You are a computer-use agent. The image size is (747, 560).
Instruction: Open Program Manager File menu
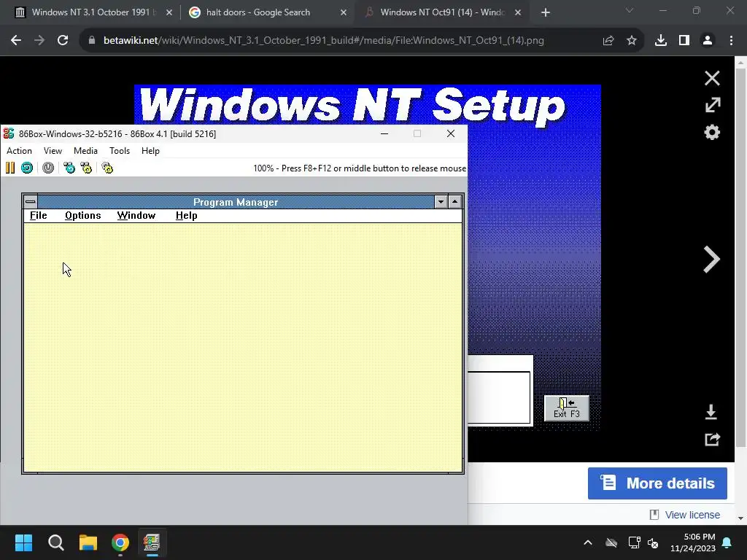[38, 216]
